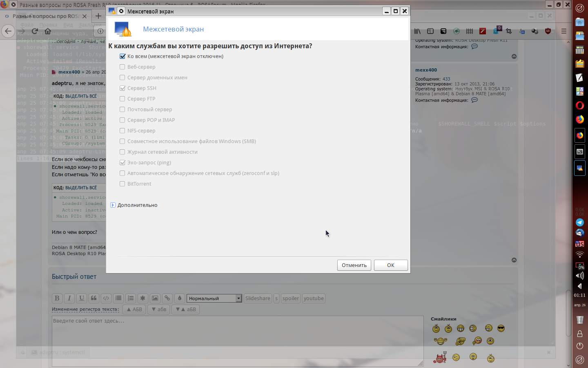Enable the 'Сервер FTP' checkbox
This screenshot has height=368, width=588.
tap(122, 99)
